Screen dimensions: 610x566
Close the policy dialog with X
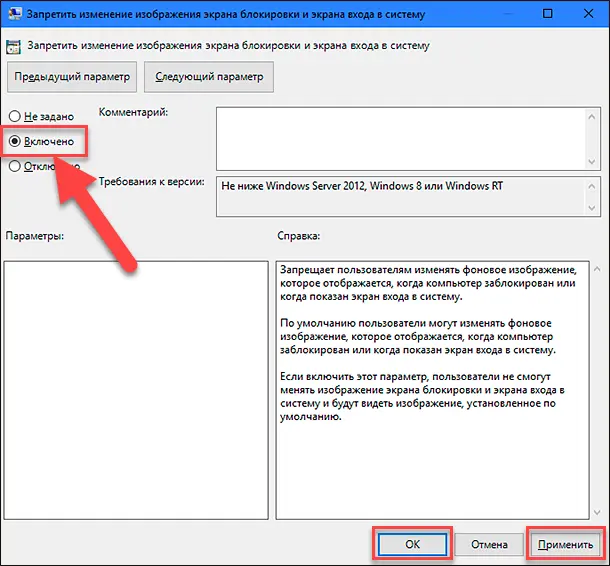pos(589,14)
